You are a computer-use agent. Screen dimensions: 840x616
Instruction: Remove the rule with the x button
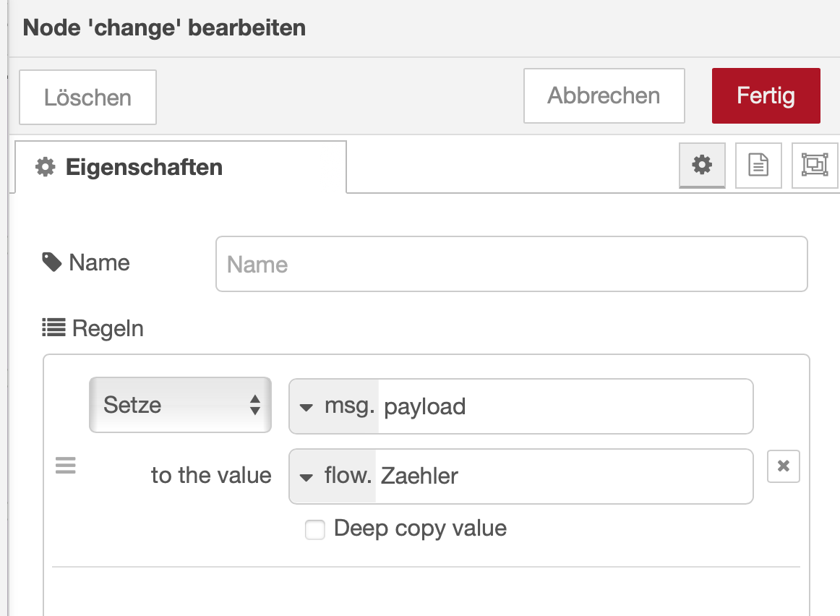tap(783, 466)
